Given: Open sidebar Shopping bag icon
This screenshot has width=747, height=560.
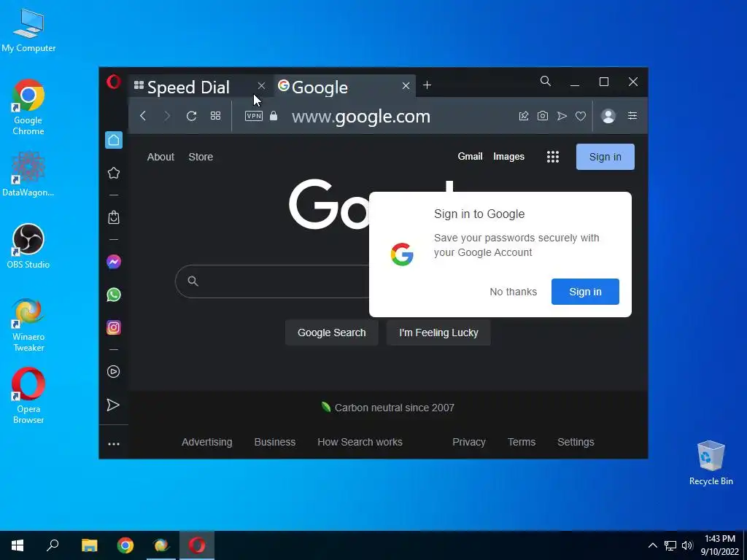Looking at the screenshot, I should tap(113, 217).
